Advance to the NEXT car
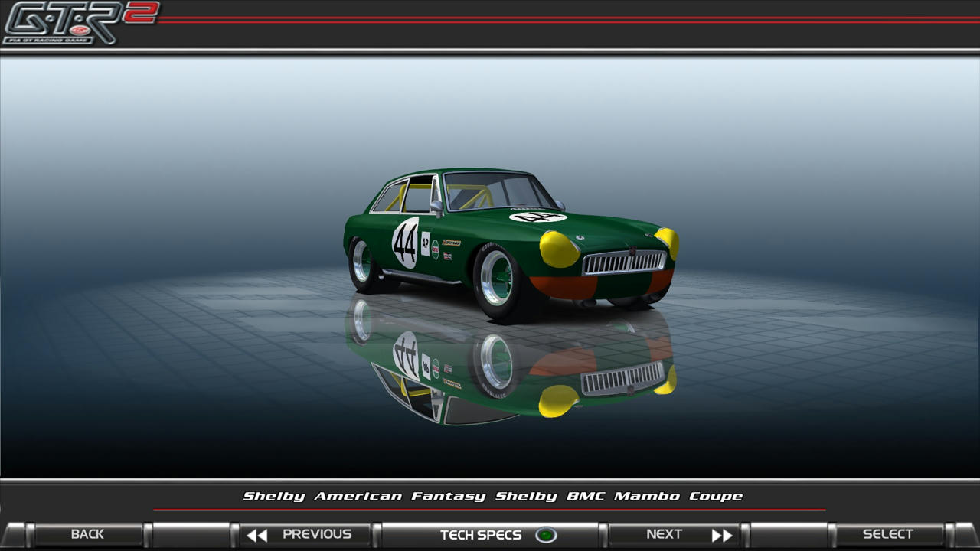The image size is (980, 551). pos(674,534)
